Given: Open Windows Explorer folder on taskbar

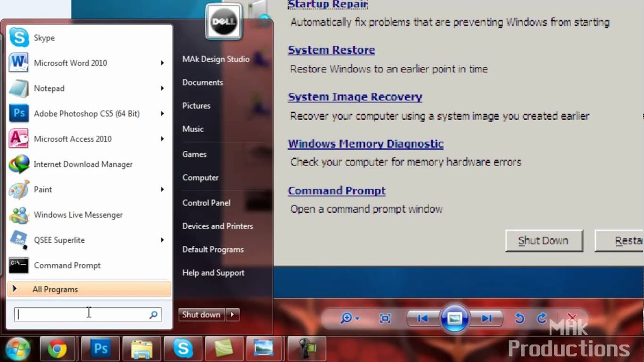Looking at the screenshot, I should 141,349.
